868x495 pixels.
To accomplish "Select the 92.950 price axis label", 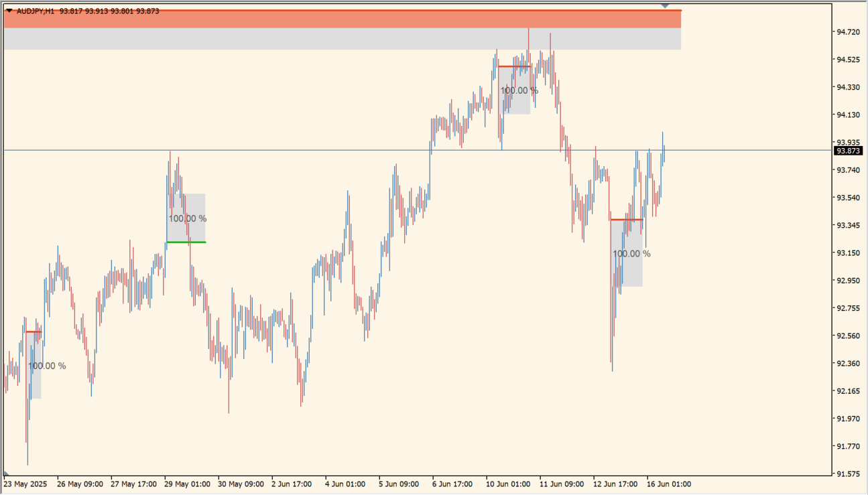I will click(848, 281).
